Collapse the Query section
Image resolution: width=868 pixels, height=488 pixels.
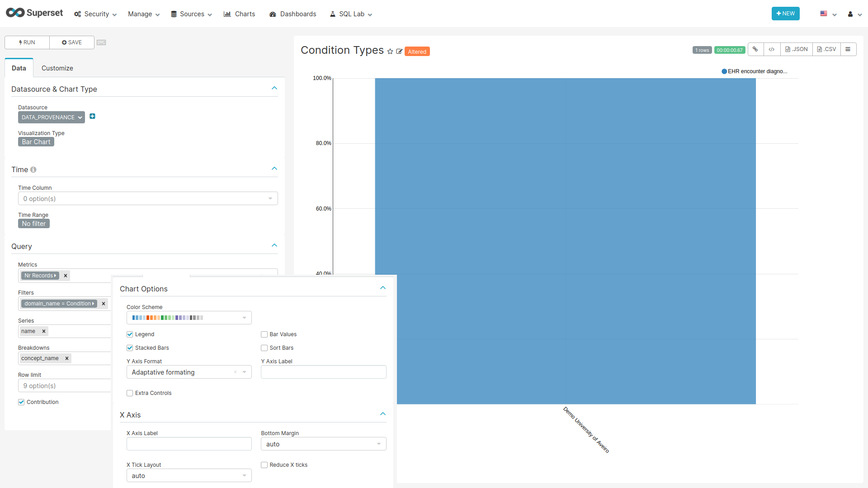coord(274,245)
